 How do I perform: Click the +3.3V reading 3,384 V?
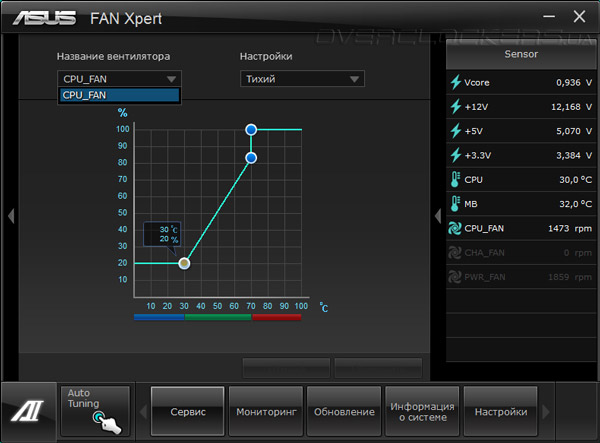574,155
